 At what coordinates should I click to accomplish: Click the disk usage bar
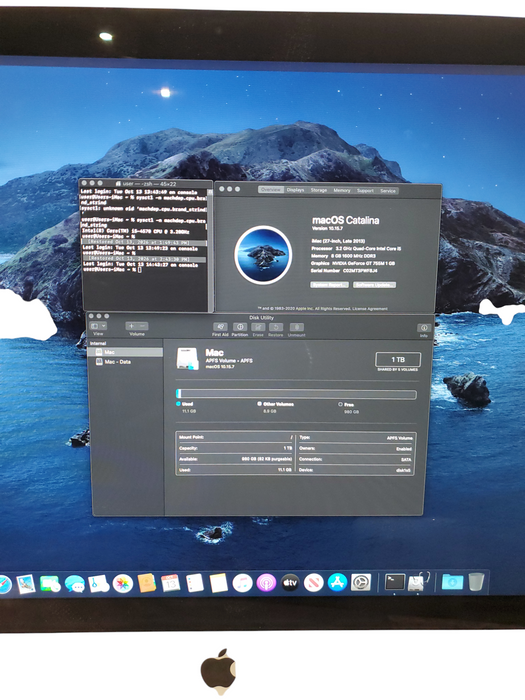coord(296,394)
